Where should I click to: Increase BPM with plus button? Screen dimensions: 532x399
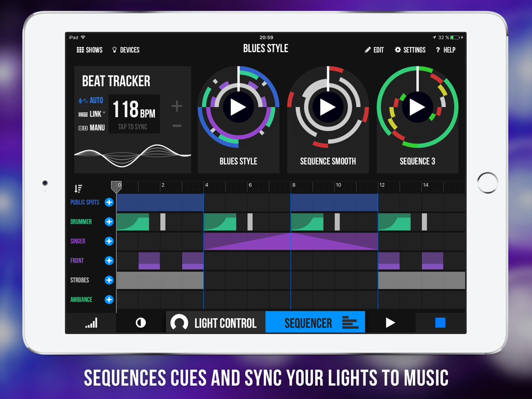point(177,106)
